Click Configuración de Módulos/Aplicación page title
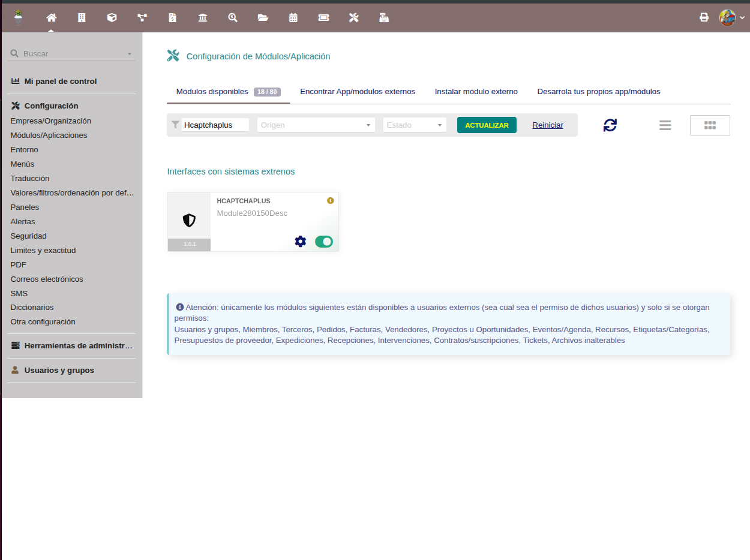 click(x=259, y=56)
